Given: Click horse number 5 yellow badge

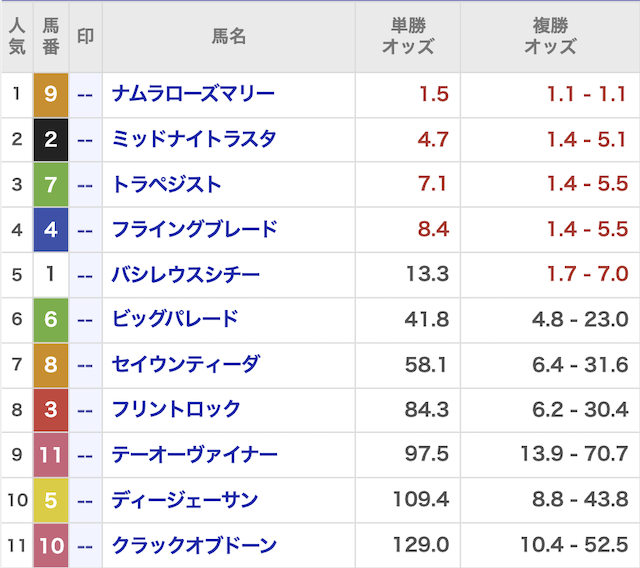Looking at the screenshot, I should (51, 499).
